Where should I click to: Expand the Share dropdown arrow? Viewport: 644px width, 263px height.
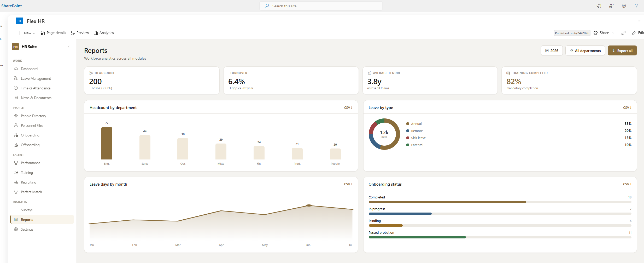(613, 33)
